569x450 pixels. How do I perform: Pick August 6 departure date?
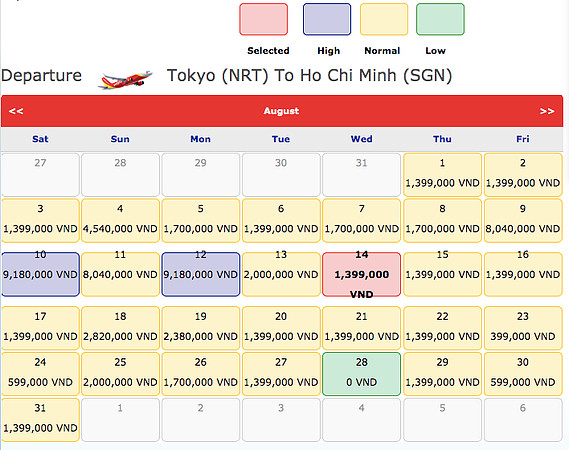pos(281,220)
